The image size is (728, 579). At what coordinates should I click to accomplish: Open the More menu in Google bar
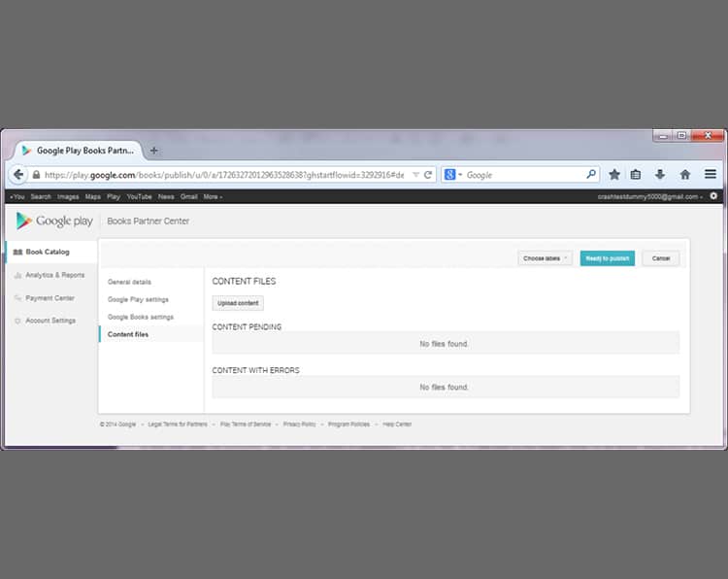pos(213,196)
